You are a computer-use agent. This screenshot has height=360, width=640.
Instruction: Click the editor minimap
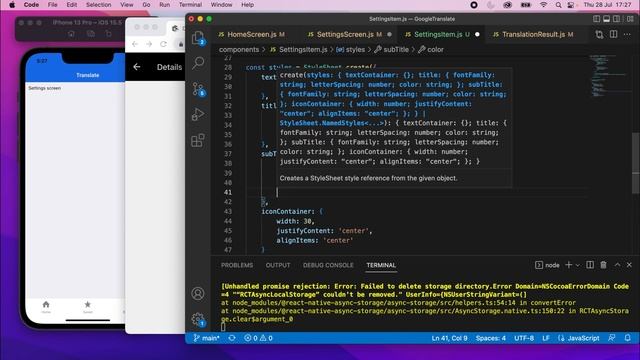[608, 76]
